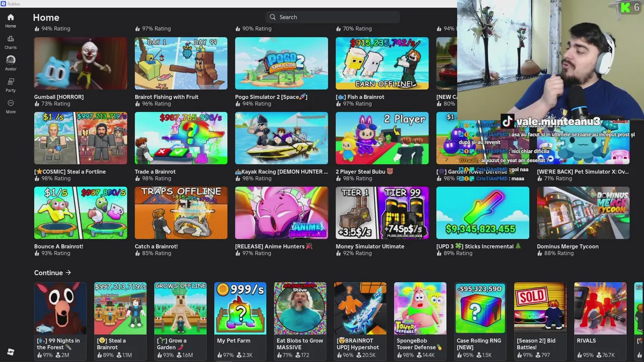Open Dominus Merge Tycoon thumbnail
The image size is (644, 362).
[583, 213]
